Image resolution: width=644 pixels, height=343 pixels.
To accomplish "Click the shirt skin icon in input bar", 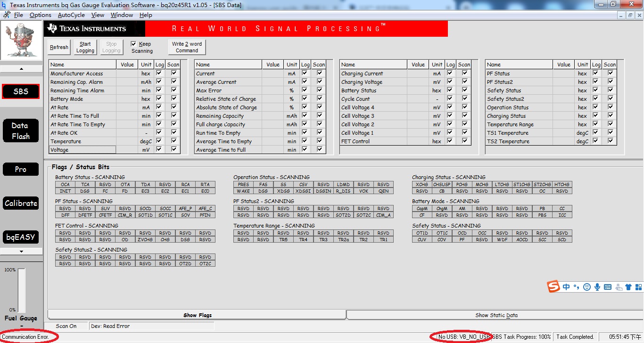I will click(x=628, y=287).
